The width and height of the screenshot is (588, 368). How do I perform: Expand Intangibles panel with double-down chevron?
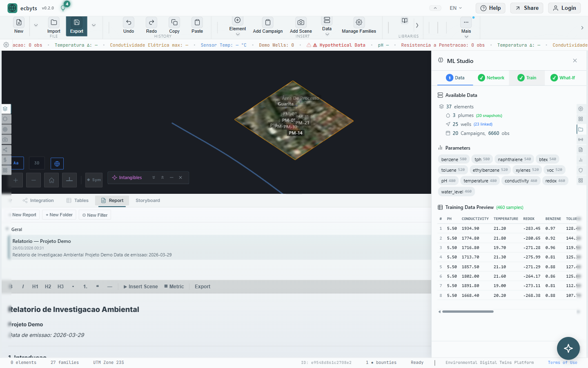pyautogui.click(x=154, y=177)
